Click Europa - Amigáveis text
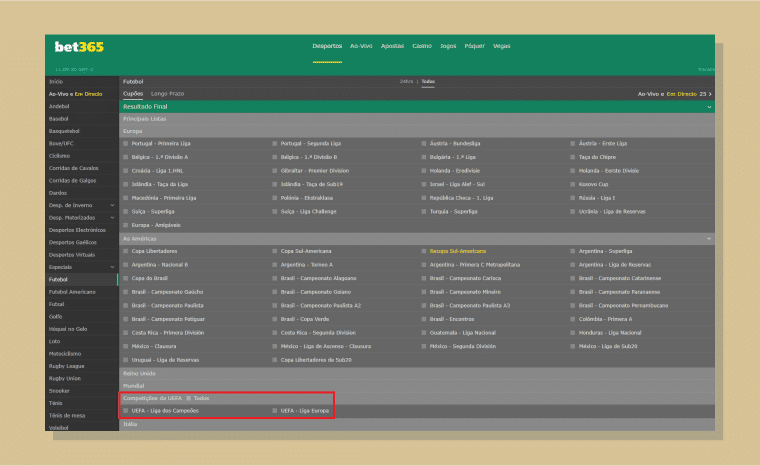The height and width of the screenshot is (466, 760). (156, 225)
